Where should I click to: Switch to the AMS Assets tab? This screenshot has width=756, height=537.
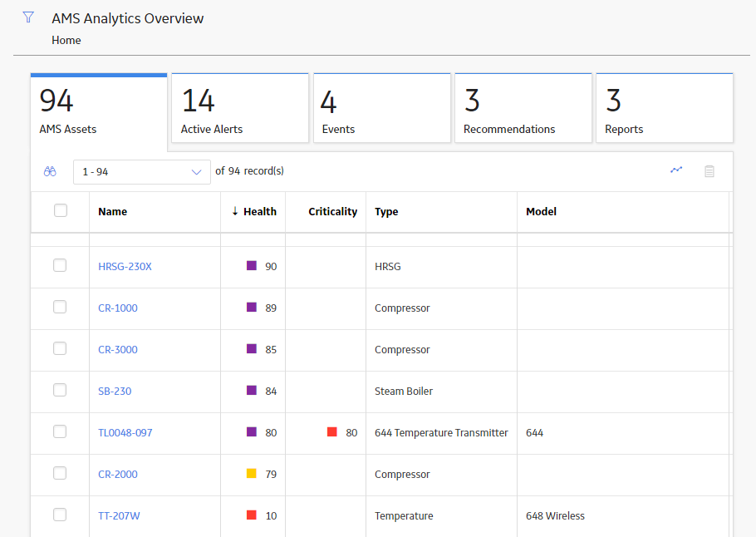[x=99, y=111]
